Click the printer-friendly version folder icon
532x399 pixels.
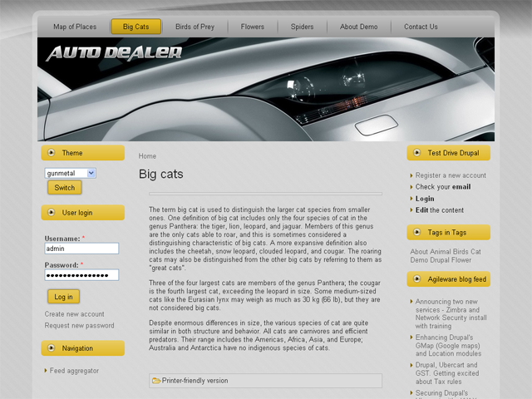[156, 381]
